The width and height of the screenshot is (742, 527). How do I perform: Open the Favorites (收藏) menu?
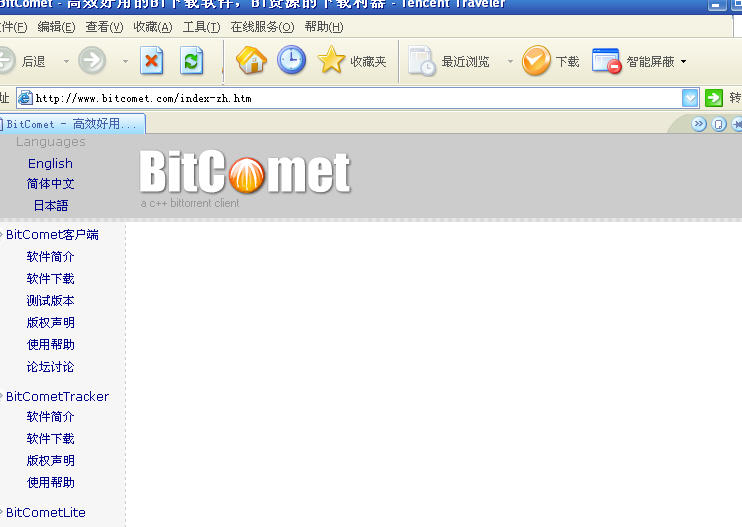click(153, 27)
